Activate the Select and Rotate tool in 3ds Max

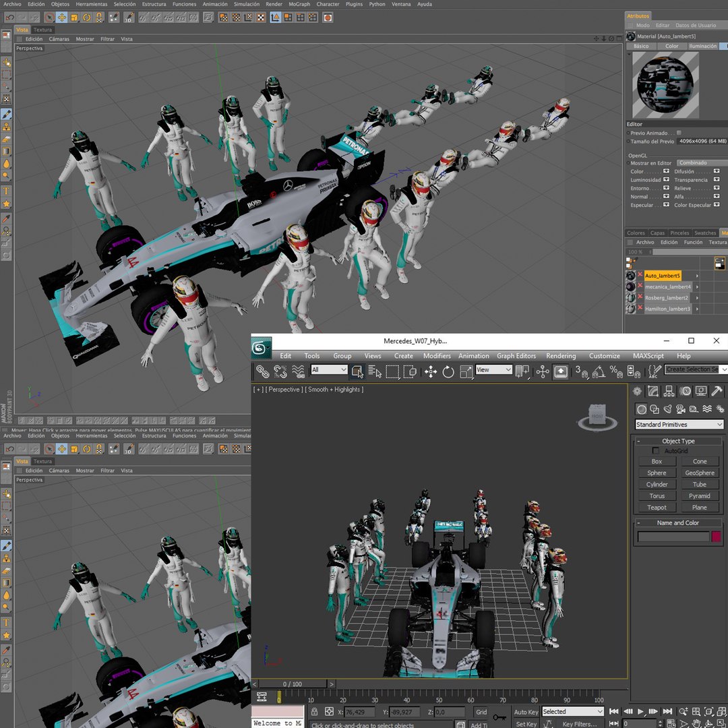(448, 371)
